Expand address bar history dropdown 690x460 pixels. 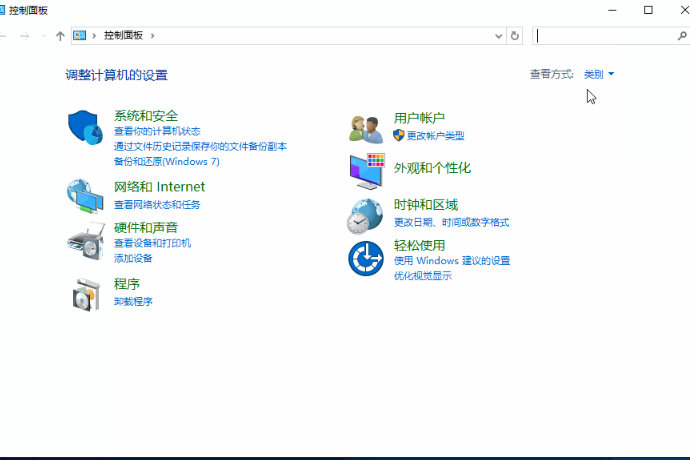click(498, 36)
